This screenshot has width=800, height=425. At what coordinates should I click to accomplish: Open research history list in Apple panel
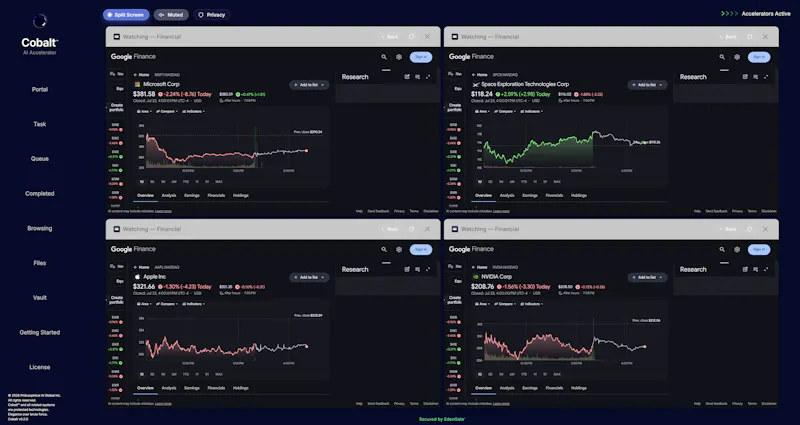(x=417, y=269)
